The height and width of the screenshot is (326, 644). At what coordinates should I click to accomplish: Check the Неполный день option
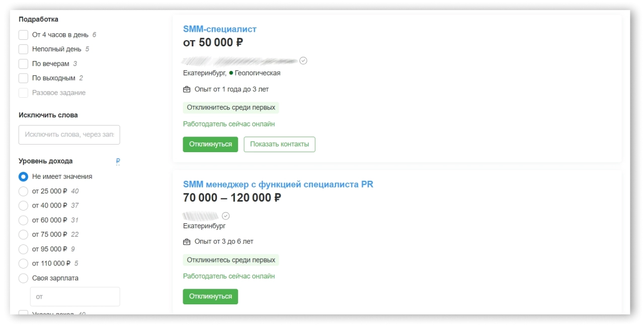pyautogui.click(x=23, y=49)
